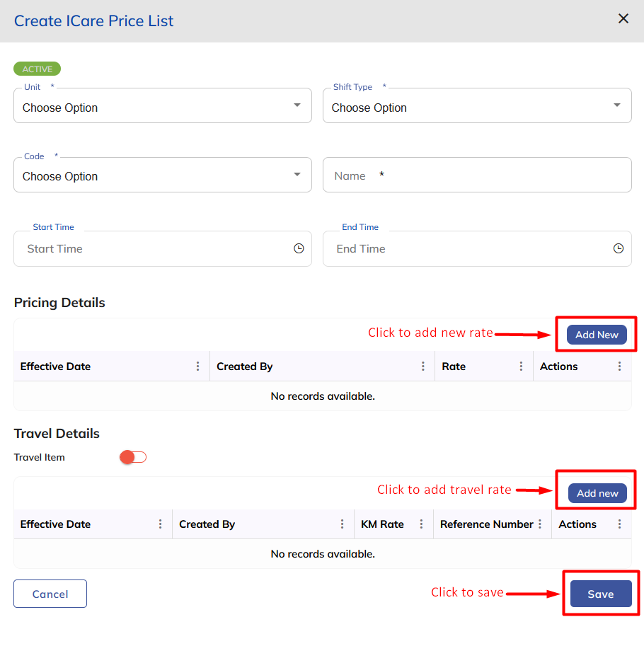Close the Create ICare Price List dialog

pos(623,19)
